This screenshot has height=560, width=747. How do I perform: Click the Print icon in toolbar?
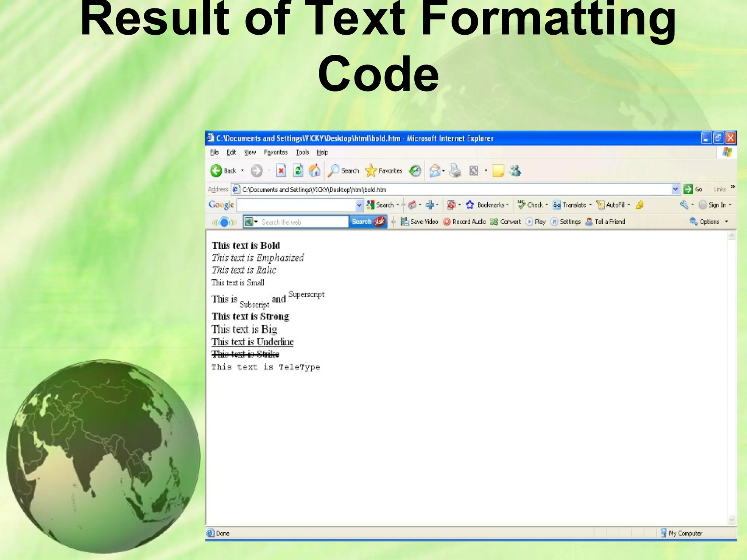[455, 171]
